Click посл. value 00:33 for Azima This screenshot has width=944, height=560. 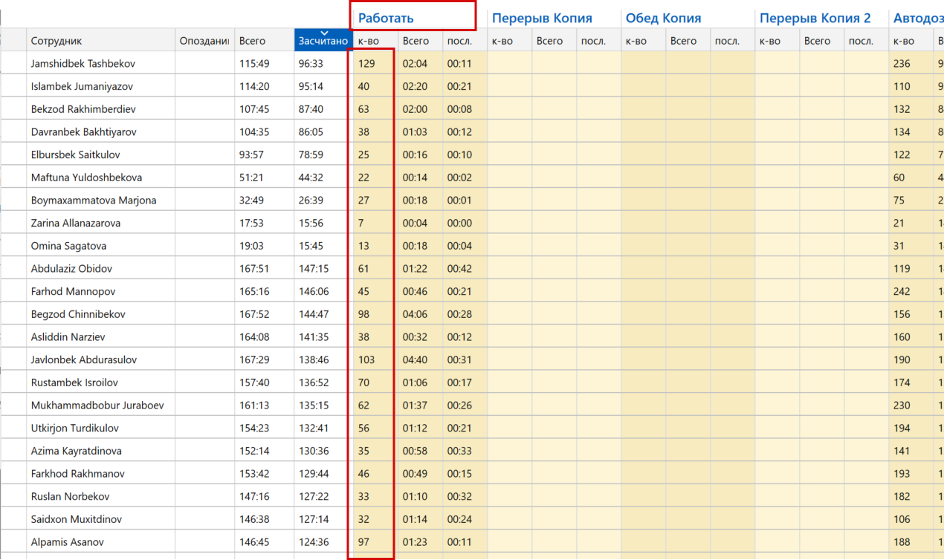pos(459,451)
